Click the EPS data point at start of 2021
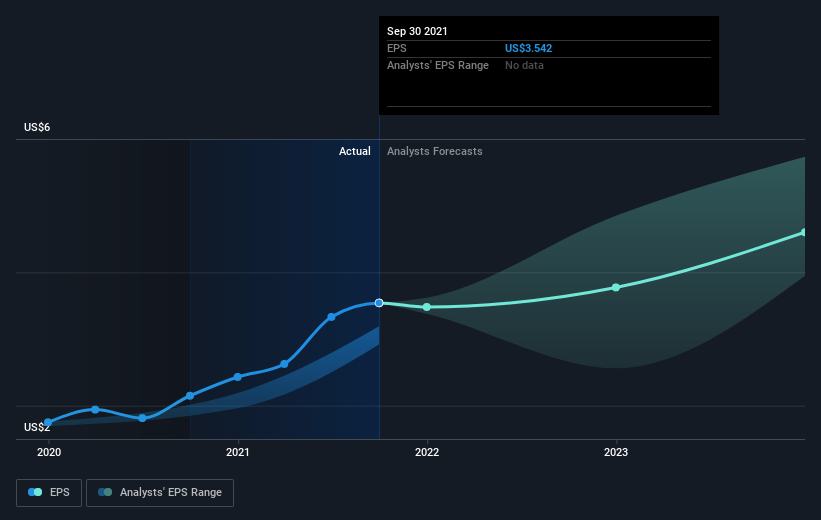Screen dimensions: 821x520 (238, 377)
